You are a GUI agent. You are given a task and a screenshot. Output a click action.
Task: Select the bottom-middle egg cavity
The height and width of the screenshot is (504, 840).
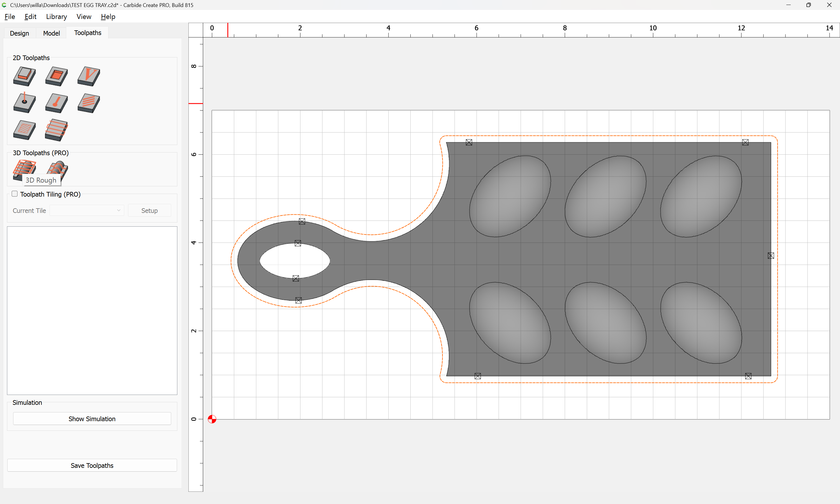[605, 323]
